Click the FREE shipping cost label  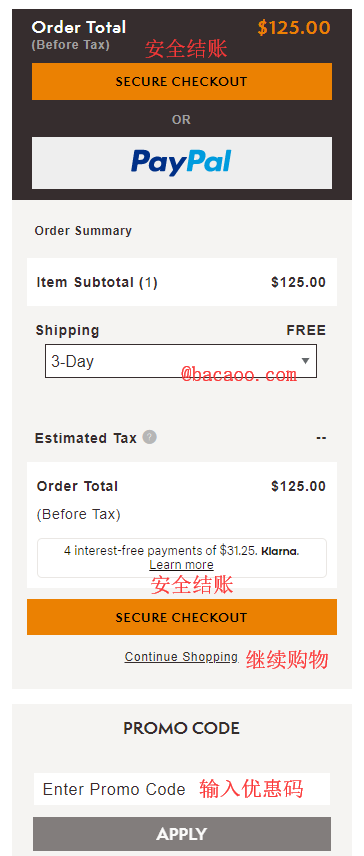[306, 330]
